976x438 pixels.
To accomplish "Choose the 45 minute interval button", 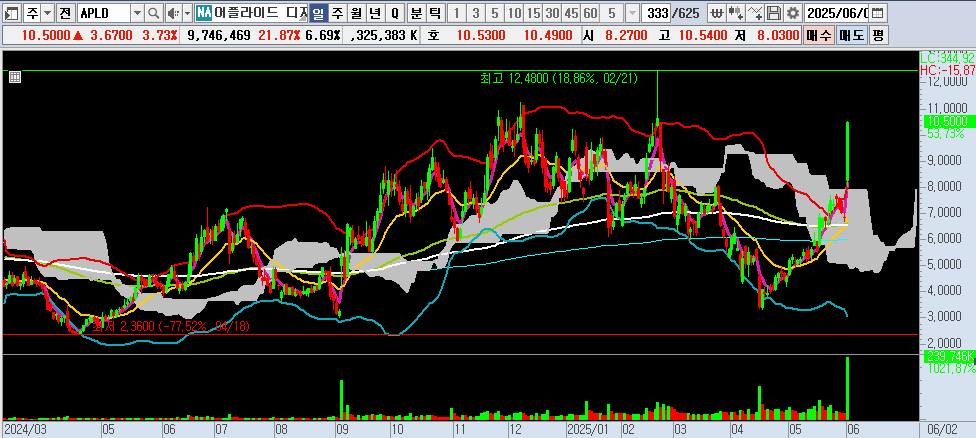I will [571, 12].
